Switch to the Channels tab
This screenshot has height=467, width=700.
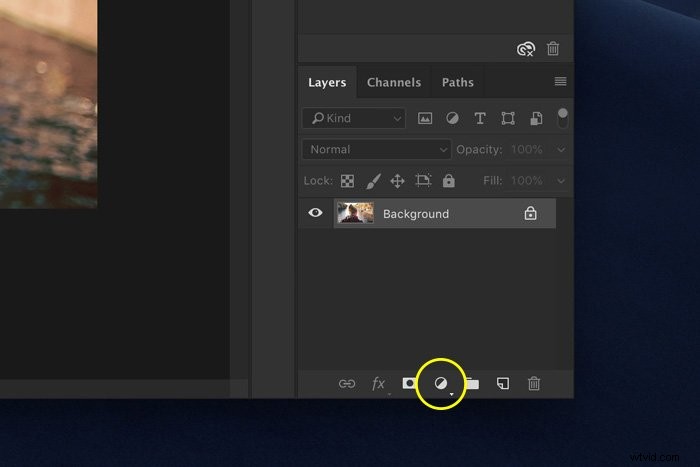[394, 82]
